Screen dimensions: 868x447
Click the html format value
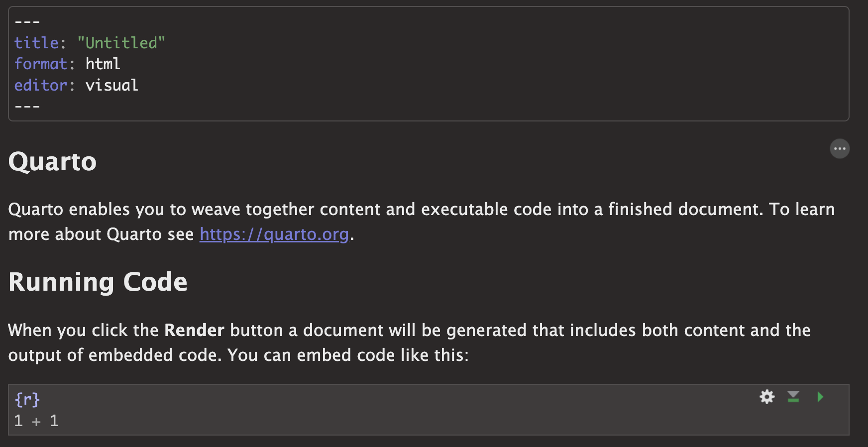pos(103,64)
